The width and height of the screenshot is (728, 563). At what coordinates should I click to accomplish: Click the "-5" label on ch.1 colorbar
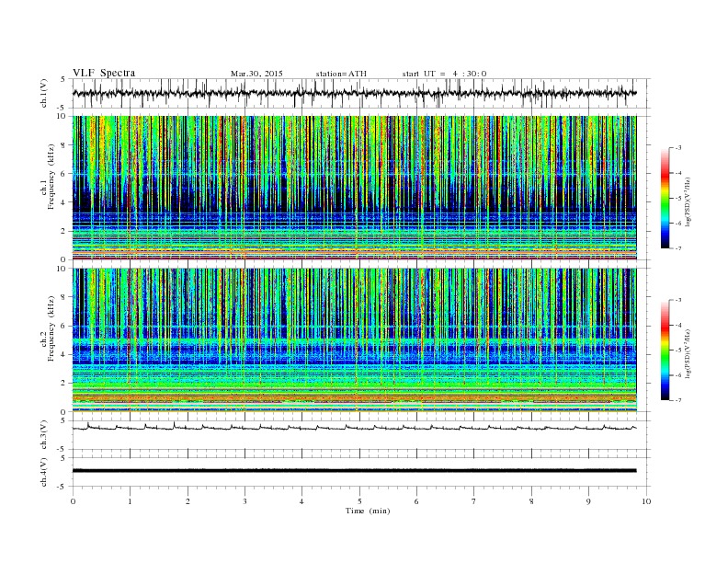point(678,199)
